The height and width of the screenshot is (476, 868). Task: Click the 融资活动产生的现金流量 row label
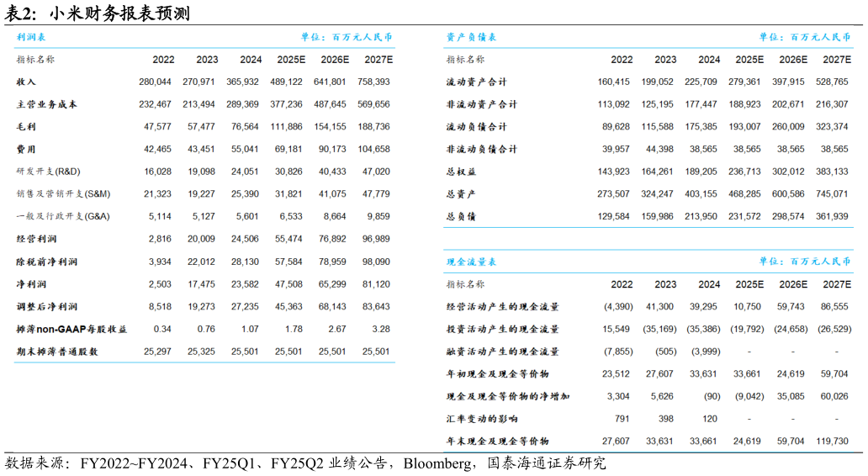[503, 352]
